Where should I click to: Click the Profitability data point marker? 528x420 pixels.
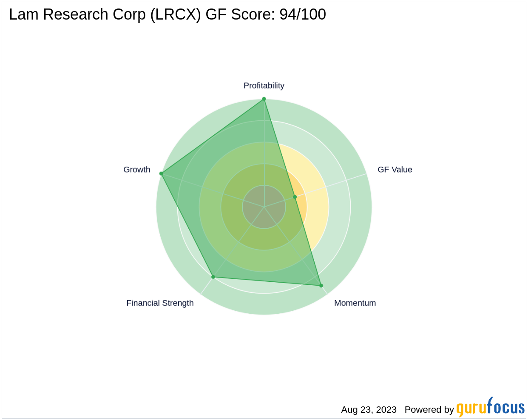(x=264, y=99)
